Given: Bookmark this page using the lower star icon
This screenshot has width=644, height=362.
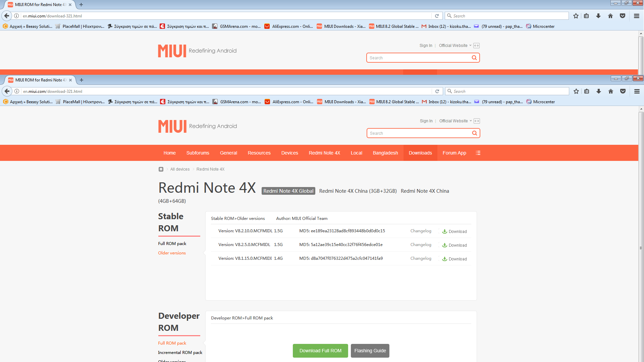Looking at the screenshot, I should pos(576,91).
